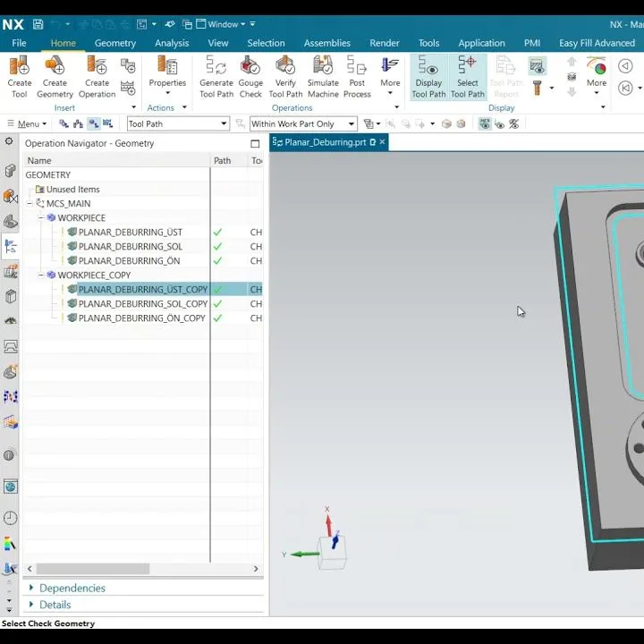Viewport: 644px width, 644px height.
Task: Click the circled left-triangle playback icon
Action: 625,65
